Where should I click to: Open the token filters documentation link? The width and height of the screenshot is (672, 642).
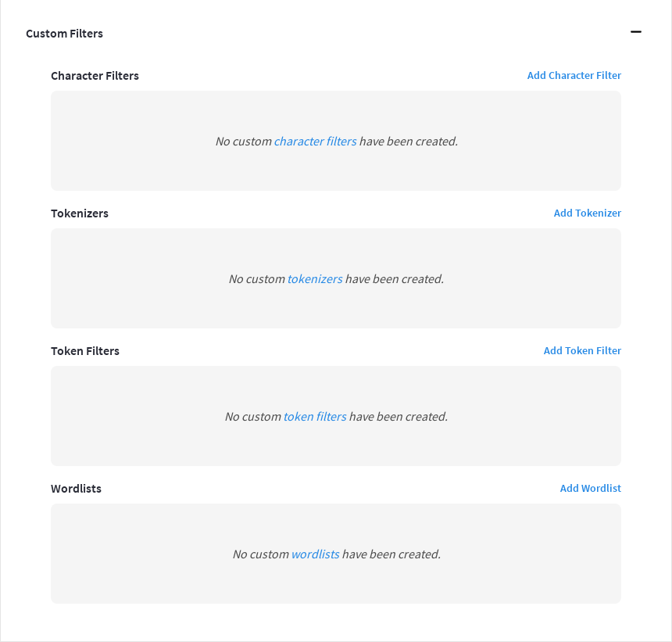pyautogui.click(x=315, y=416)
